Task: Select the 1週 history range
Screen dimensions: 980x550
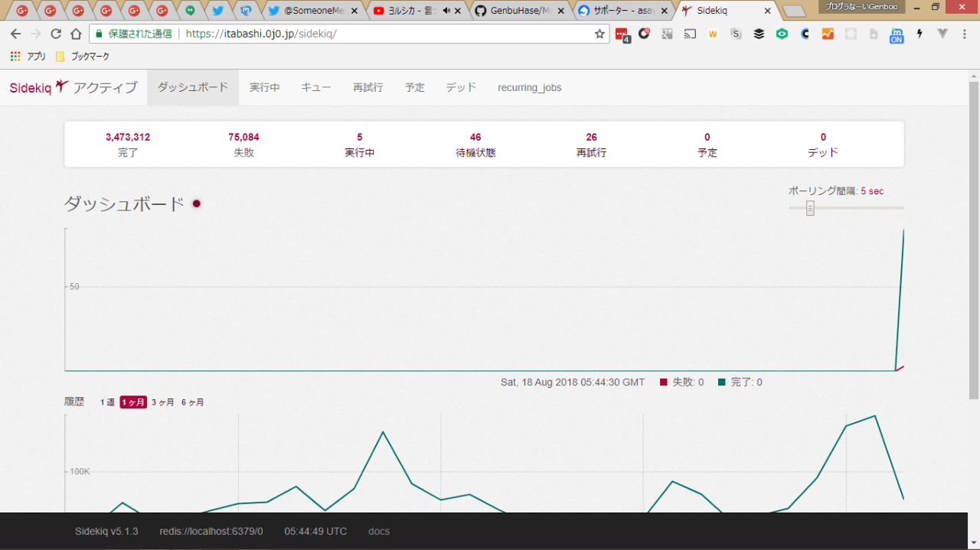Action: 107,402
